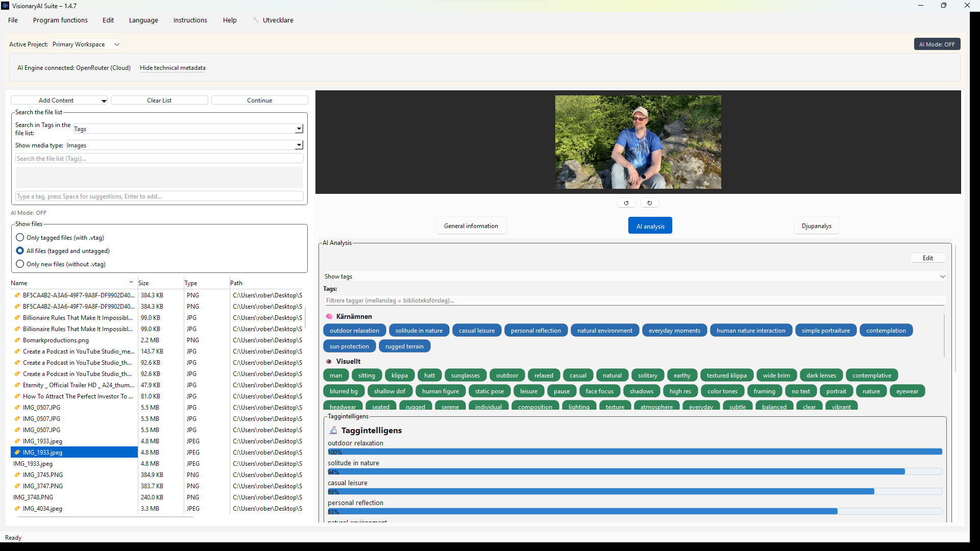
Task: Select Only tagged files radio button
Action: (x=20, y=238)
